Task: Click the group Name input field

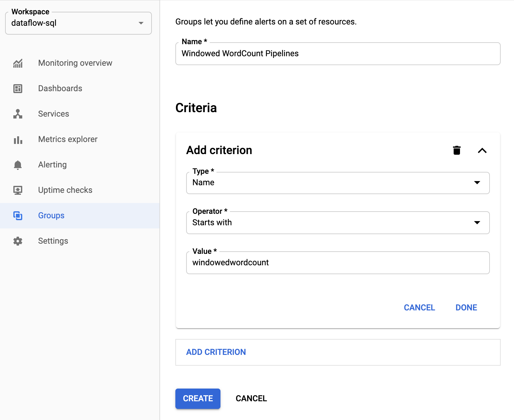Action: (x=337, y=54)
